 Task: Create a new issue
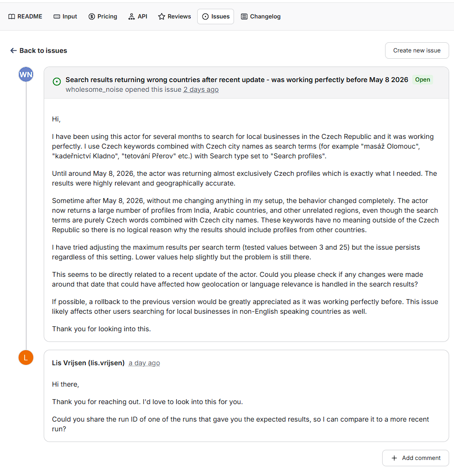417,51
